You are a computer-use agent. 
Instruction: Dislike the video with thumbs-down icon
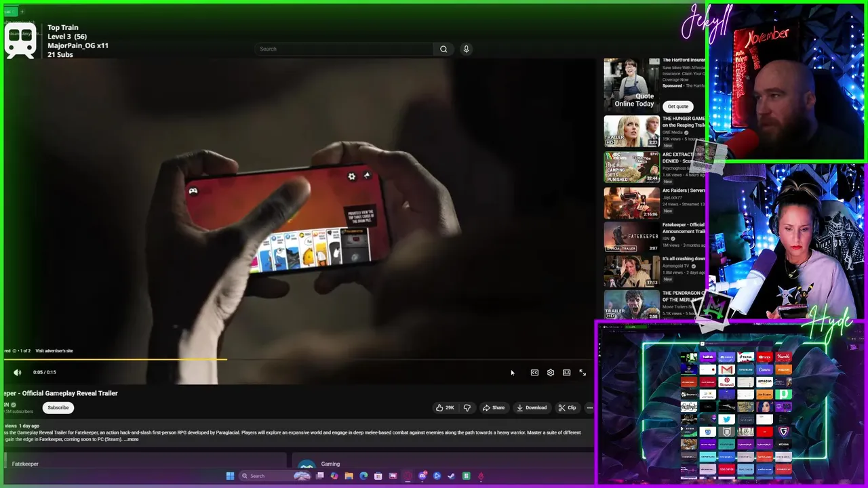pos(467,407)
